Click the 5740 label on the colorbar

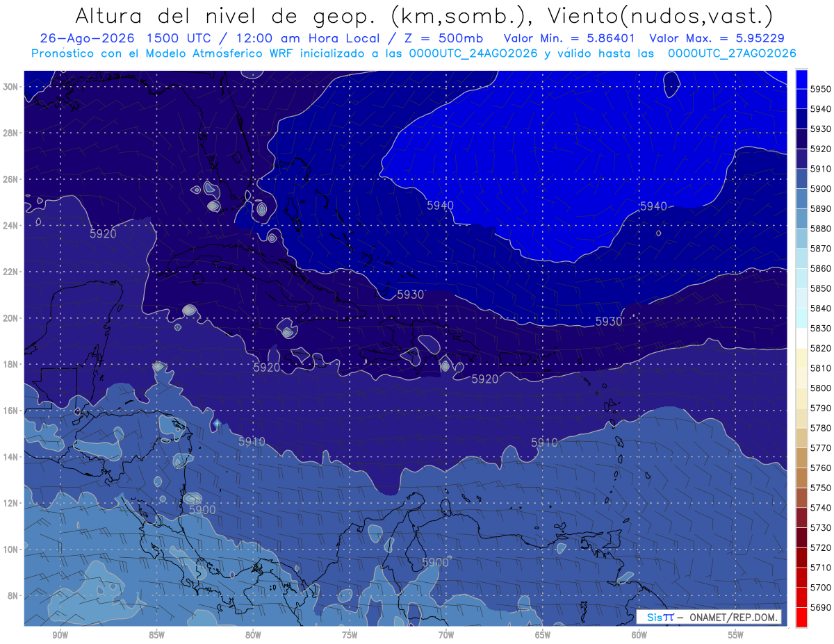click(821, 507)
